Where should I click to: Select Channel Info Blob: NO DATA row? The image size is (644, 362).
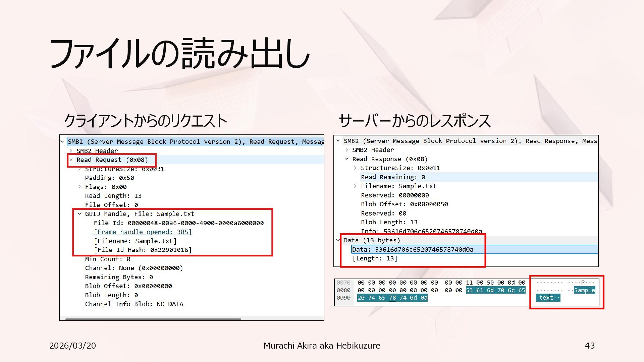coord(134,304)
